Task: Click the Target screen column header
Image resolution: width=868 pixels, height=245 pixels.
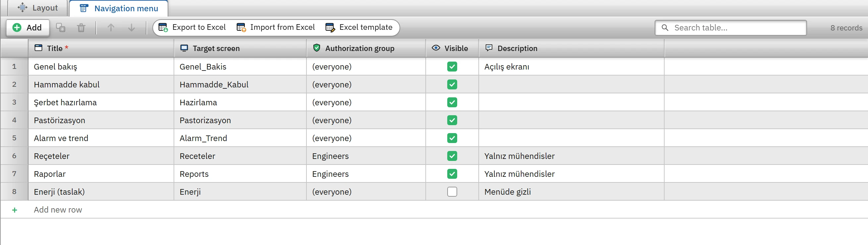Action: click(x=240, y=48)
